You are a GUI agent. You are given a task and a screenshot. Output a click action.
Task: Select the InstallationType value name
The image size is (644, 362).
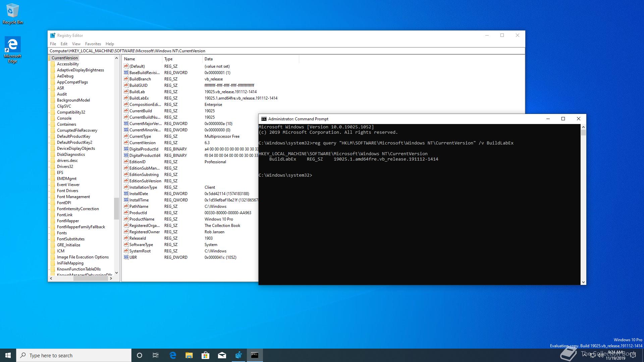(143, 187)
